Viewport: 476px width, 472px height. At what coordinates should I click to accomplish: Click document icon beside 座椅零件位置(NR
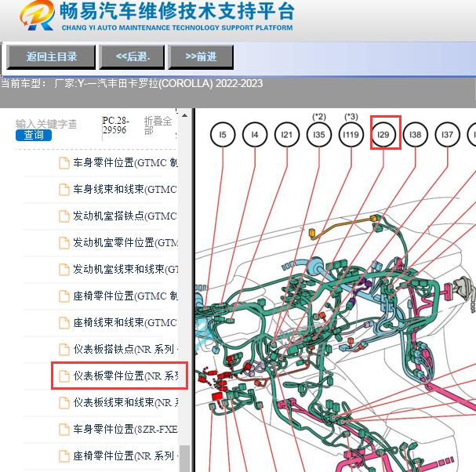(64, 456)
